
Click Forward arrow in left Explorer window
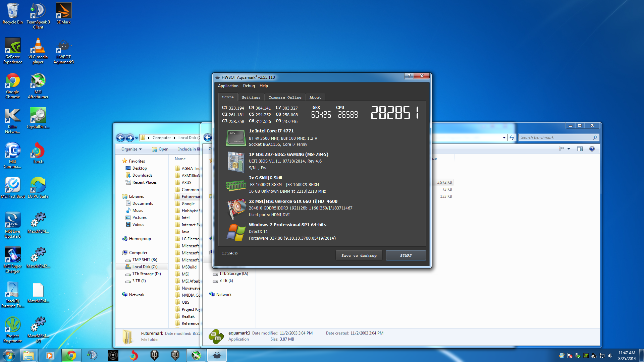(x=130, y=138)
